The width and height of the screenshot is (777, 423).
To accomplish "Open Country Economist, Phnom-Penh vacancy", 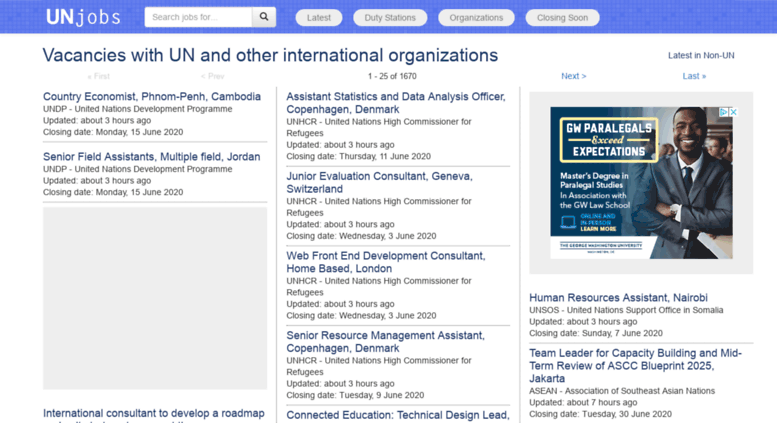I will 152,97.
